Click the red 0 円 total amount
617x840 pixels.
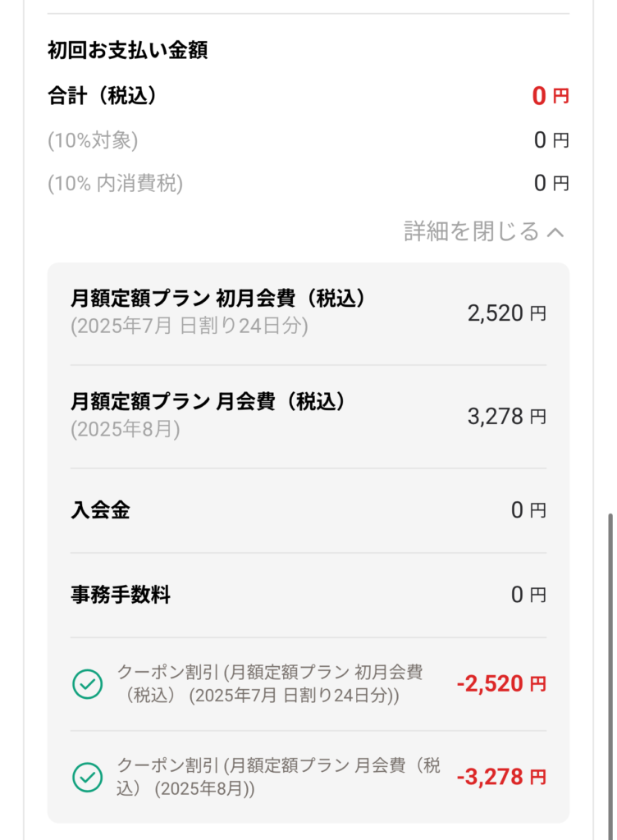tap(550, 97)
